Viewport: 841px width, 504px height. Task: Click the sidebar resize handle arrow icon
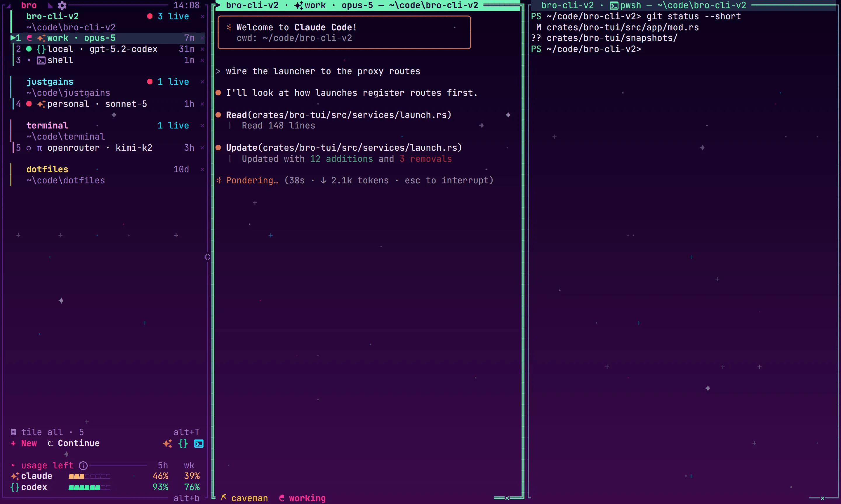point(207,257)
